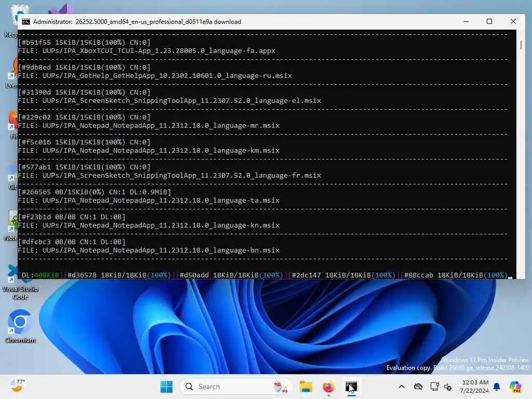Close the Administrator download console window
Viewport: 532px width, 399px height.
click(513, 21)
